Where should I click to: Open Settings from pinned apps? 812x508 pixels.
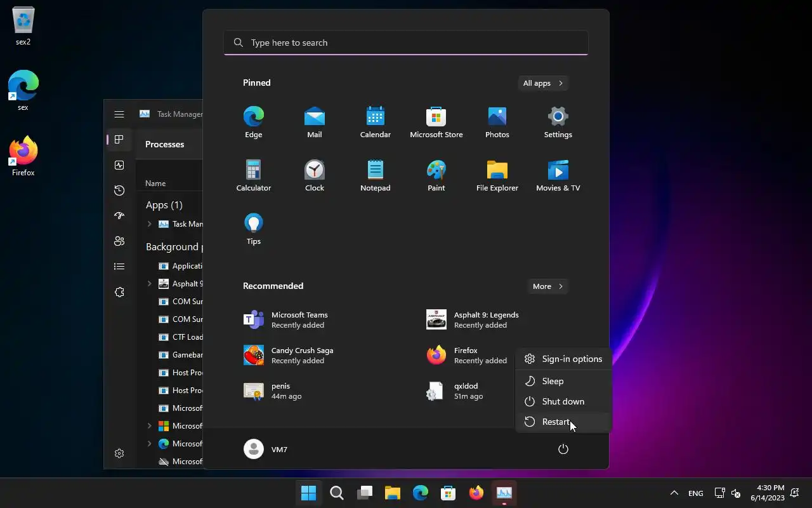tap(558, 123)
